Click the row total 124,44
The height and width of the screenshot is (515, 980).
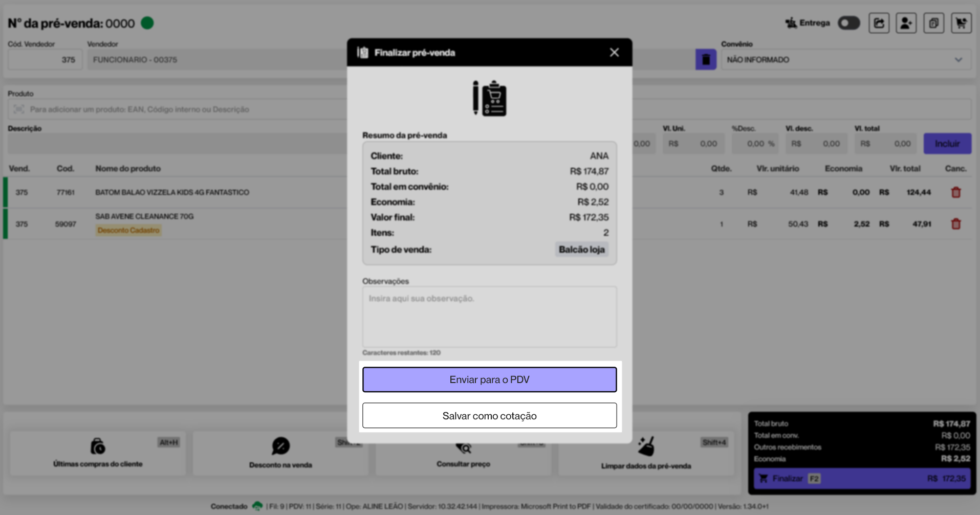[x=919, y=192]
